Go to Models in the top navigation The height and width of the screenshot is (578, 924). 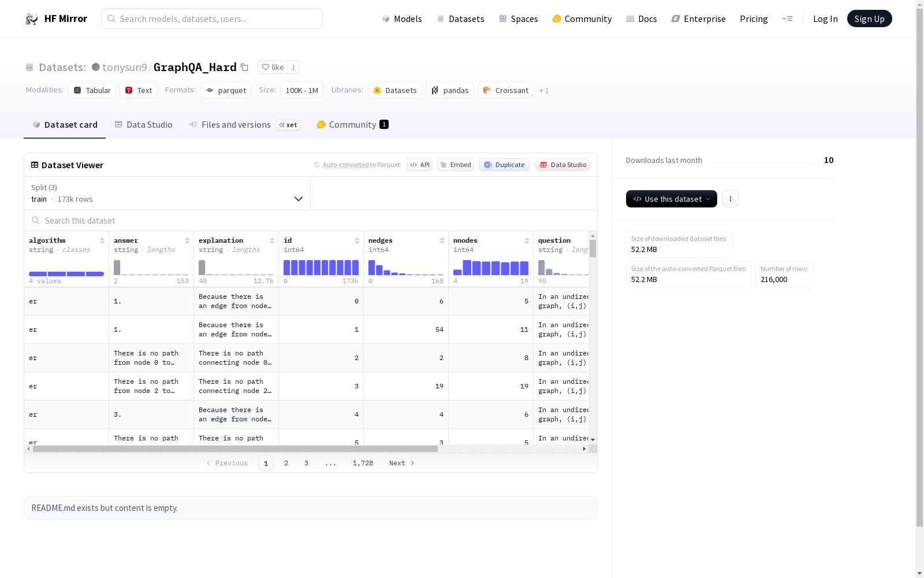click(x=402, y=19)
